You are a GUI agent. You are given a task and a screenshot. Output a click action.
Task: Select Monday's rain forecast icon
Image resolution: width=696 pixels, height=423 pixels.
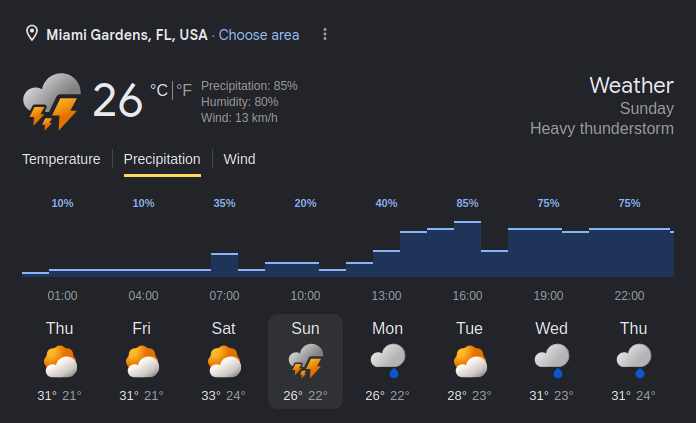point(388,361)
